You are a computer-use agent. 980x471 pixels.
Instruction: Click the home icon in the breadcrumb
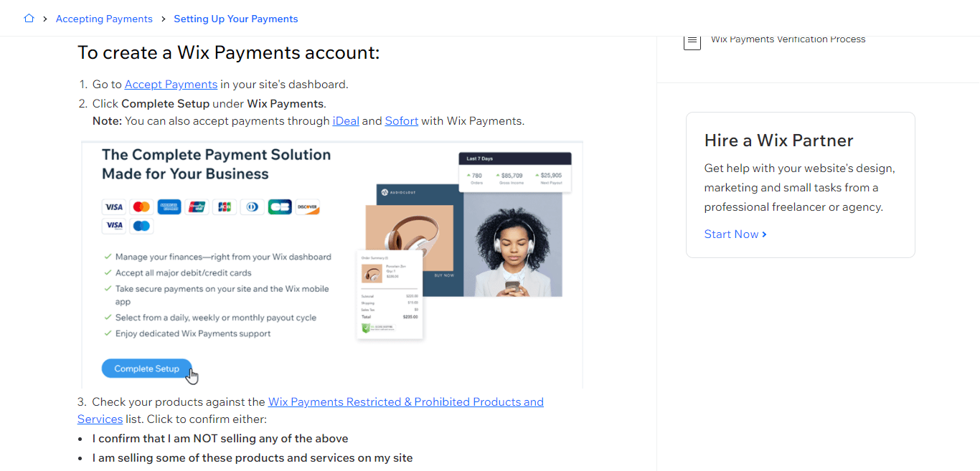(29, 18)
